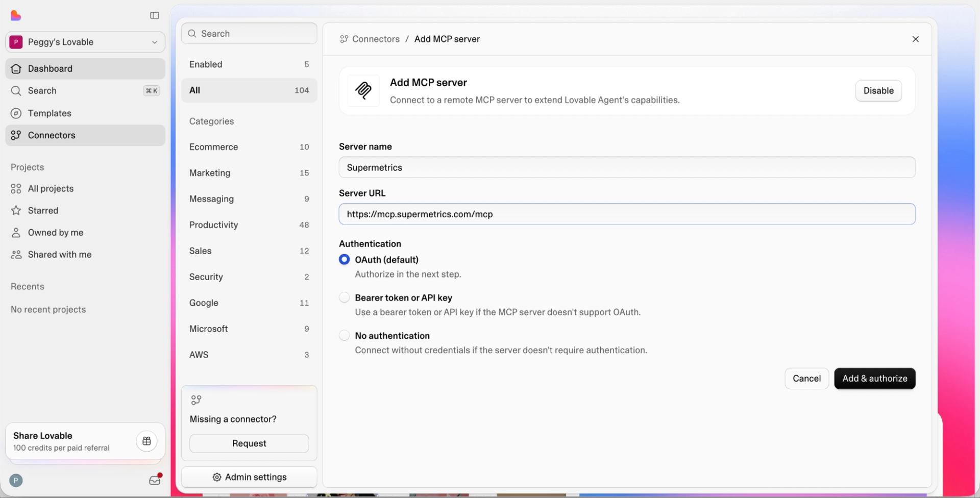Select Connectors in sidebar
The width and height of the screenshot is (980, 498).
(85, 135)
